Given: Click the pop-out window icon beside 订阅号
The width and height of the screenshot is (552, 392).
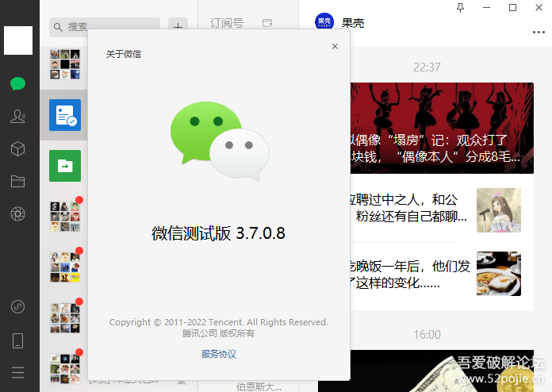Looking at the screenshot, I should [267, 23].
